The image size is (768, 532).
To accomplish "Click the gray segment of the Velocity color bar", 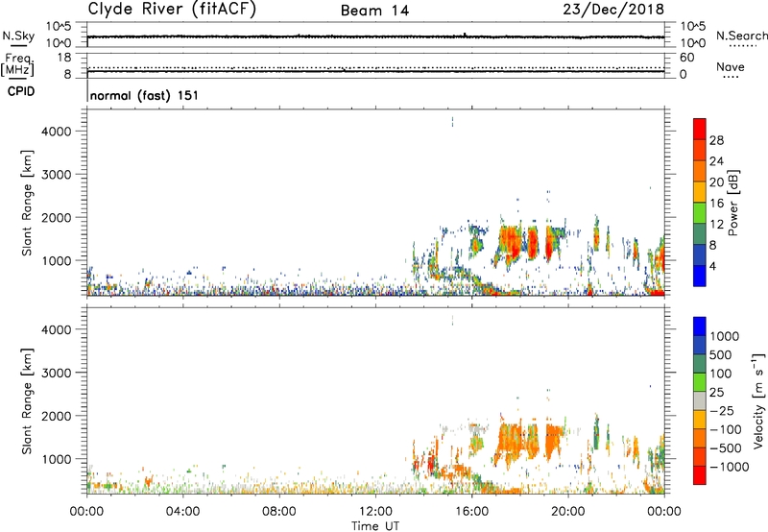I will click(700, 400).
